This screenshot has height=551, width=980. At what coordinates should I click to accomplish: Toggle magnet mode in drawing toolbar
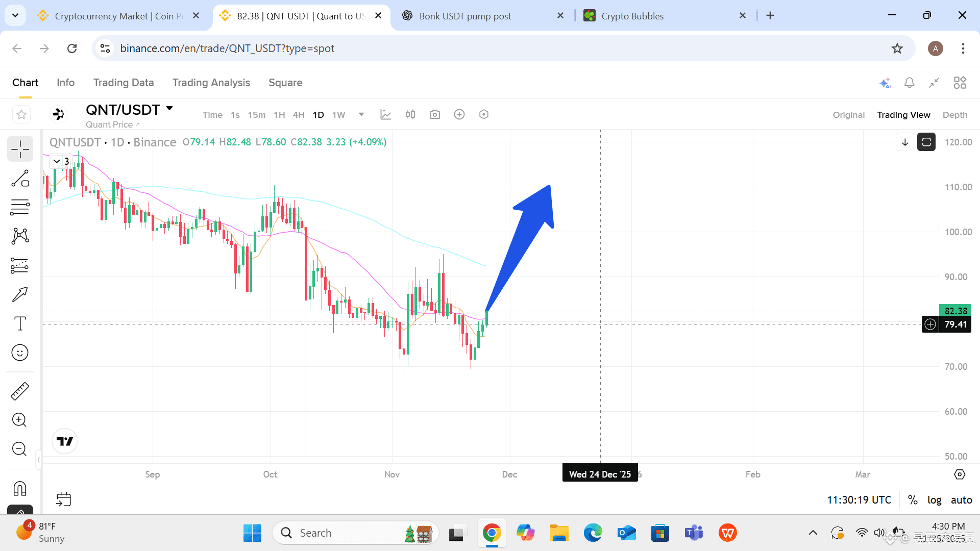coord(20,488)
